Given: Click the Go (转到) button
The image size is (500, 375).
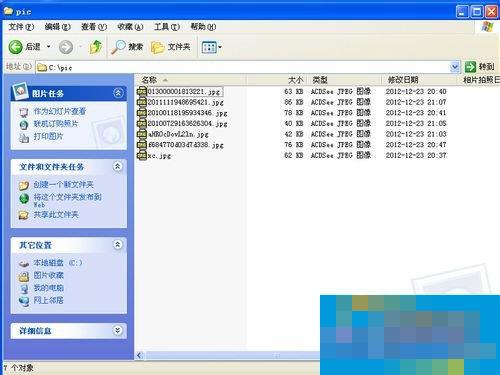Looking at the screenshot, I should (479, 67).
